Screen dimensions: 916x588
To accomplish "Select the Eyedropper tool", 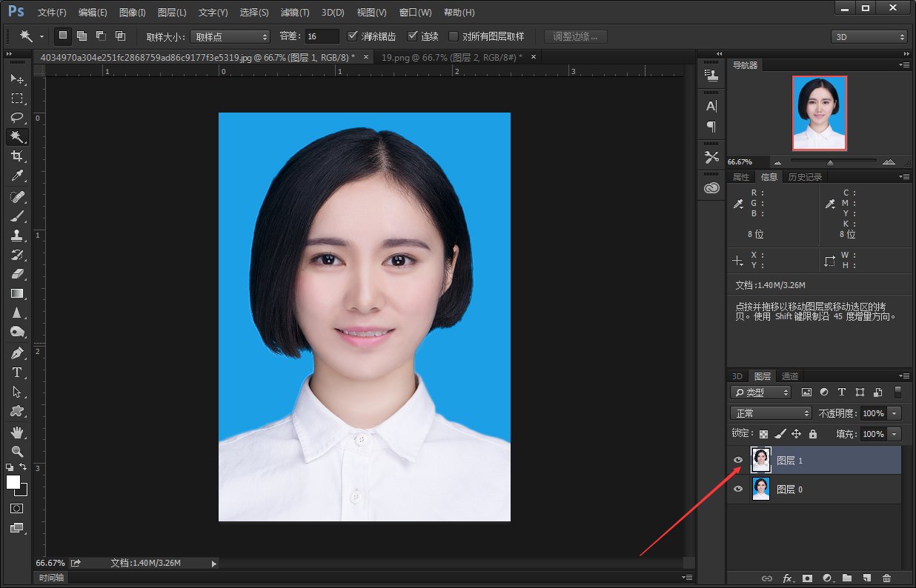I will coord(16,176).
